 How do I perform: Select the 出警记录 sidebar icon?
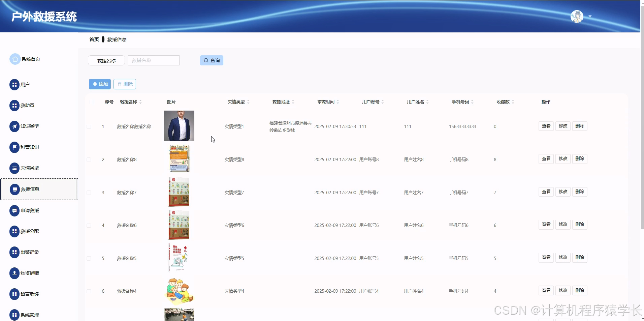coord(14,252)
